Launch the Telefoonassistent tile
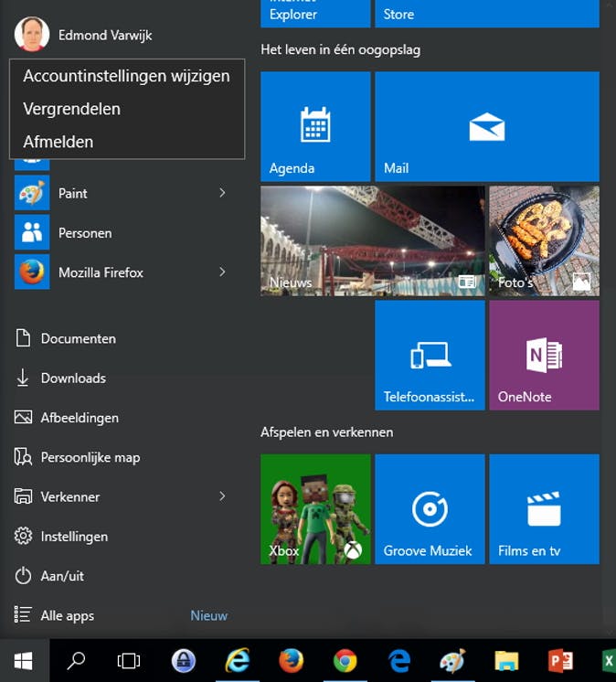The width and height of the screenshot is (616, 682). (x=430, y=356)
